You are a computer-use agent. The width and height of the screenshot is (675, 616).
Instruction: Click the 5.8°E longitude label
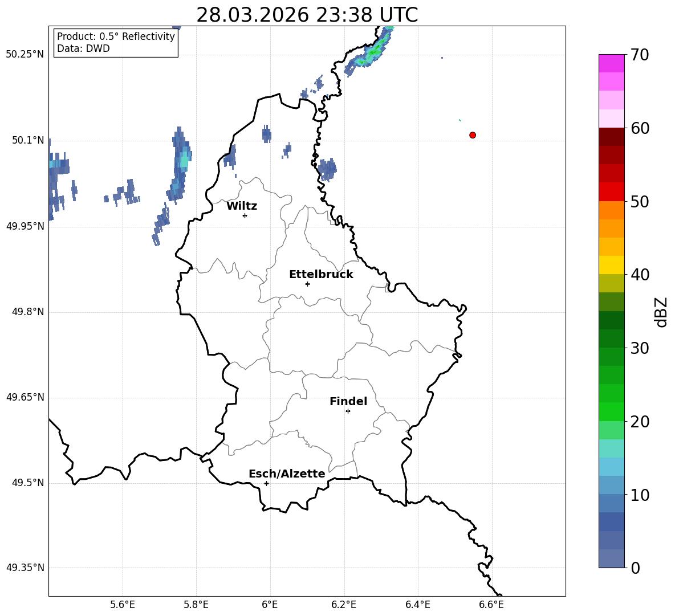[x=196, y=605]
